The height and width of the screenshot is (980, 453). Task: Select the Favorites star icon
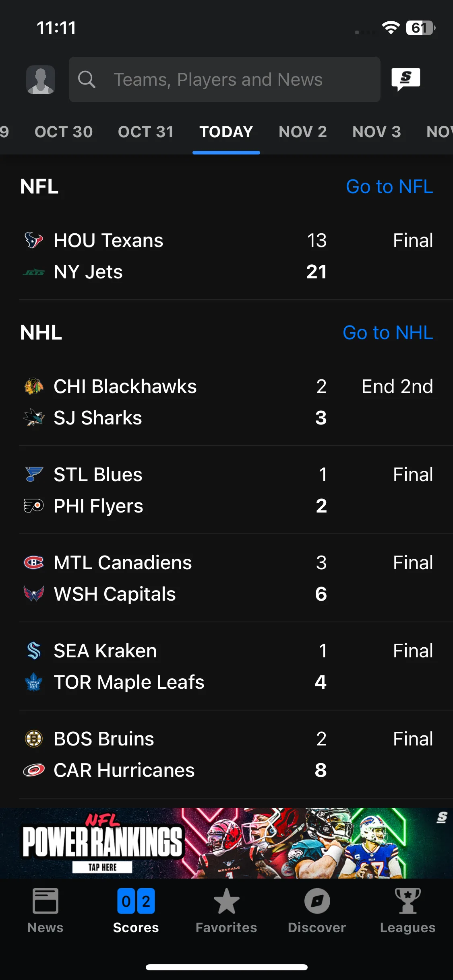pos(226,901)
